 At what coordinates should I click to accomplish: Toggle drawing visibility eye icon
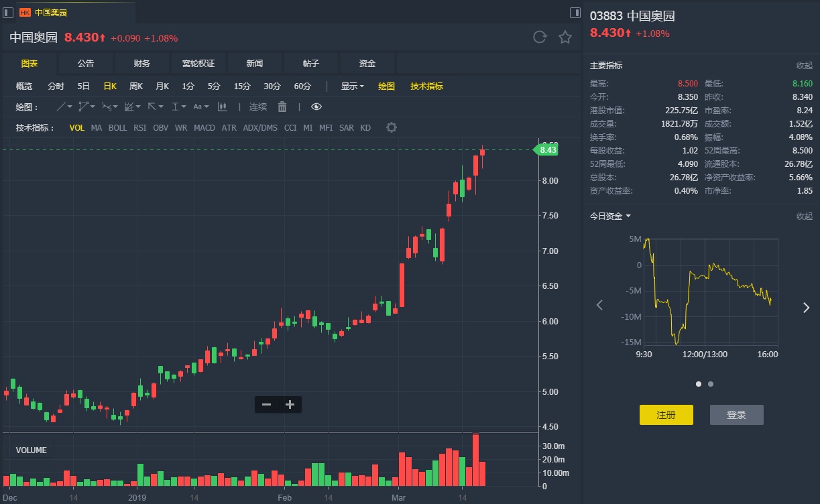pos(316,107)
